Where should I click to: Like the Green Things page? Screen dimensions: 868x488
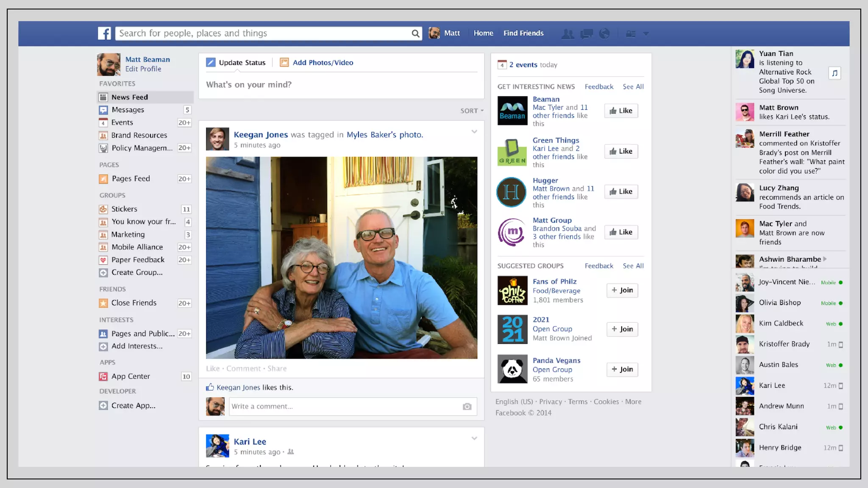click(621, 151)
